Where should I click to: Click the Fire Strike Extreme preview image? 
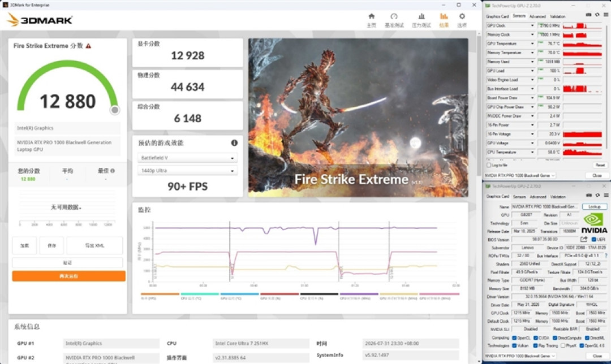pyautogui.click(x=358, y=117)
